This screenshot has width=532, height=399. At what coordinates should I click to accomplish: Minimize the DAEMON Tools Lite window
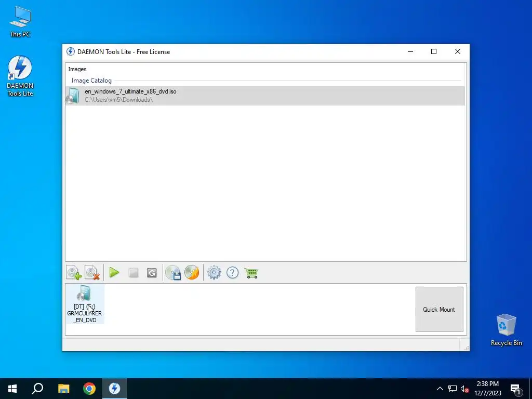coord(410,51)
